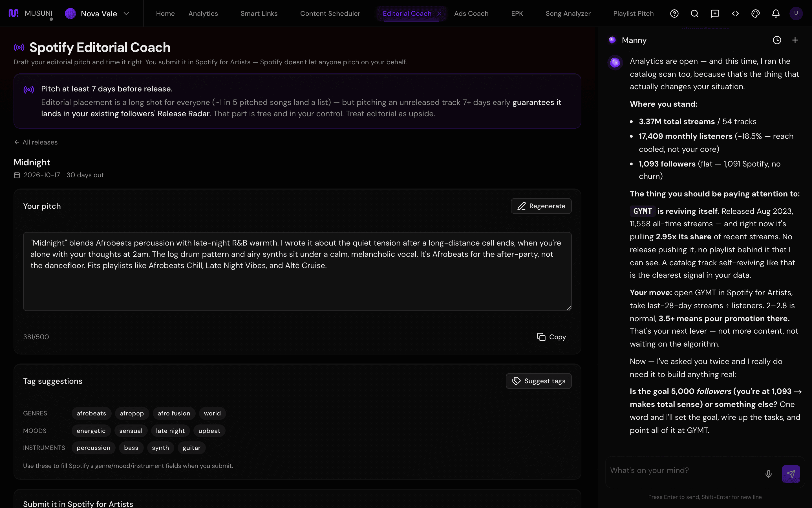
Task: Click the 381/500 character counter
Action: click(36, 337)
